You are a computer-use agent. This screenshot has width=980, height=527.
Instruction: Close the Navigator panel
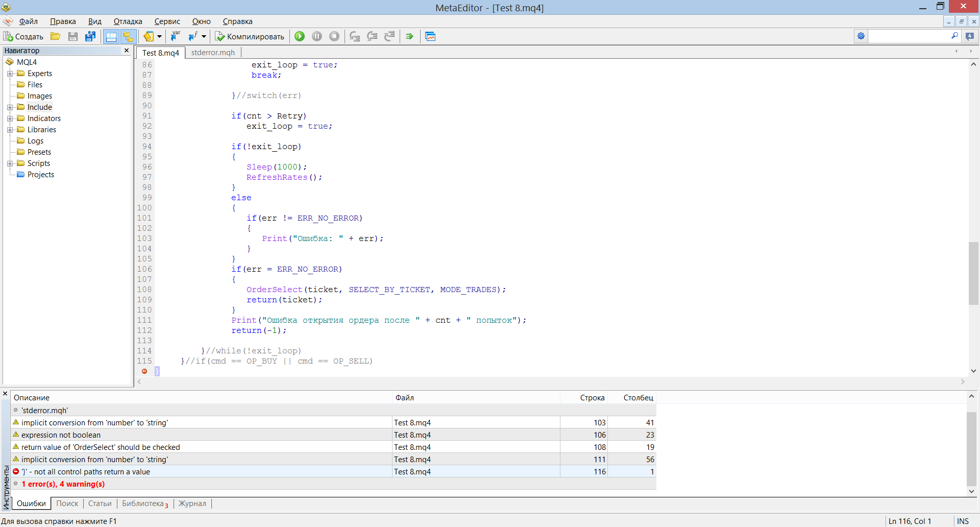point(127,50)
